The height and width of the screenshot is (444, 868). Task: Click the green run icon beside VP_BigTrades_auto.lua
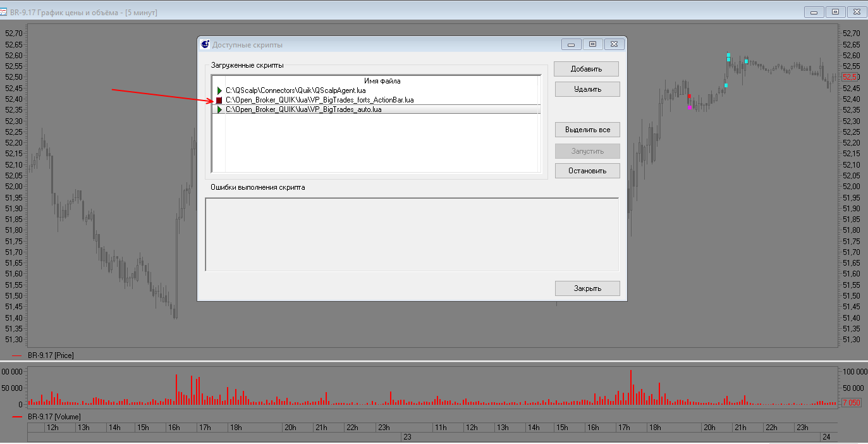(x=219, y=110)
